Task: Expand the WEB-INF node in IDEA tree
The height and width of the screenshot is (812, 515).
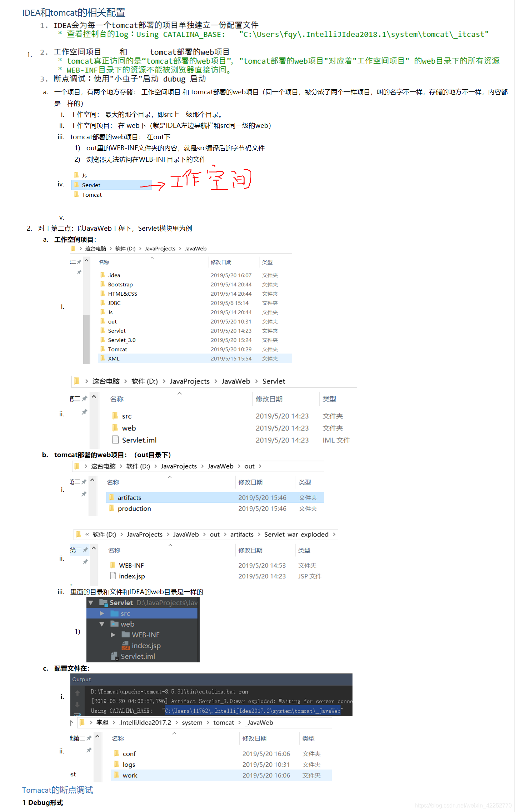Action: (x=113, y=635)
